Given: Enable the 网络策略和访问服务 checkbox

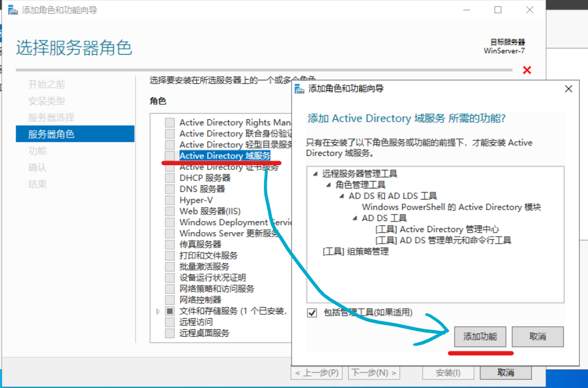Looking at the screenshot, I should pos(170,289).
